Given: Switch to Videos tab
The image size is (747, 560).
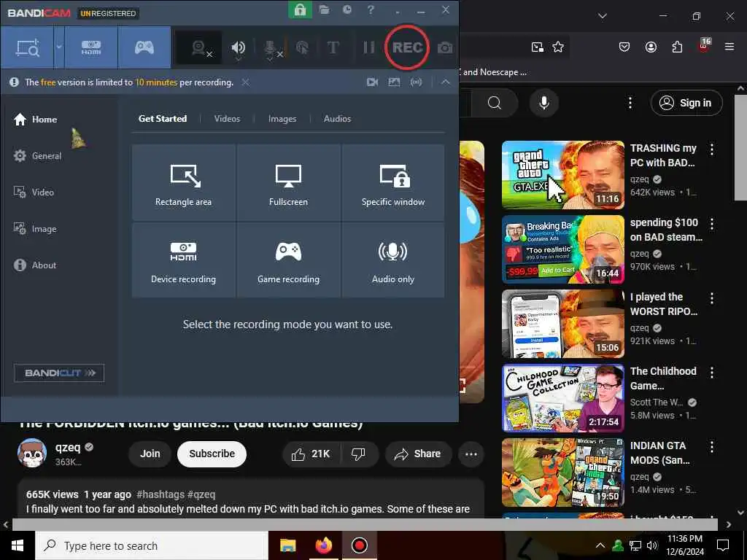Looking at the screenshot, I should pyautogui.click(x=228, y=119).
